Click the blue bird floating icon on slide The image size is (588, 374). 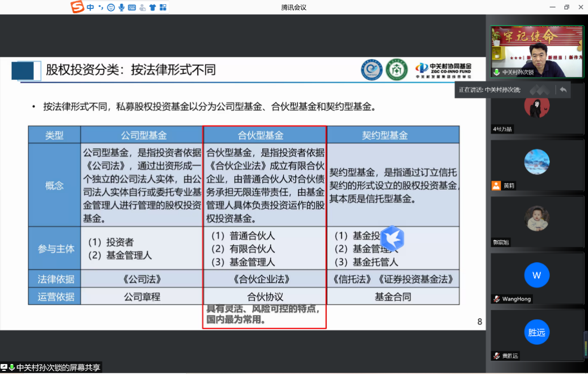tap(392, 239)
